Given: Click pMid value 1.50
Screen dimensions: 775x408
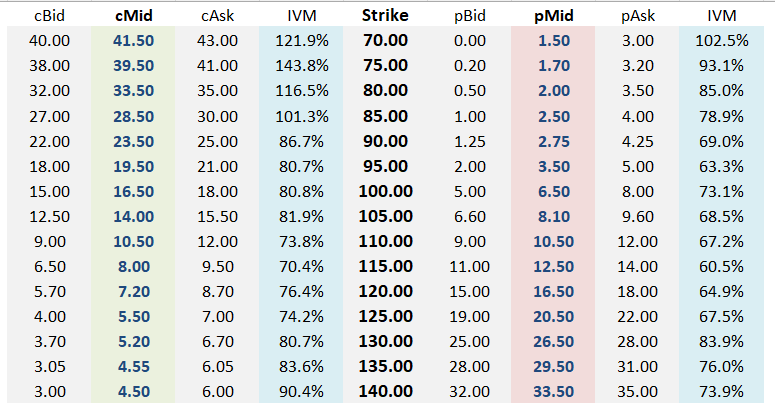Looking at the screenshot, I should pos(554,41).
